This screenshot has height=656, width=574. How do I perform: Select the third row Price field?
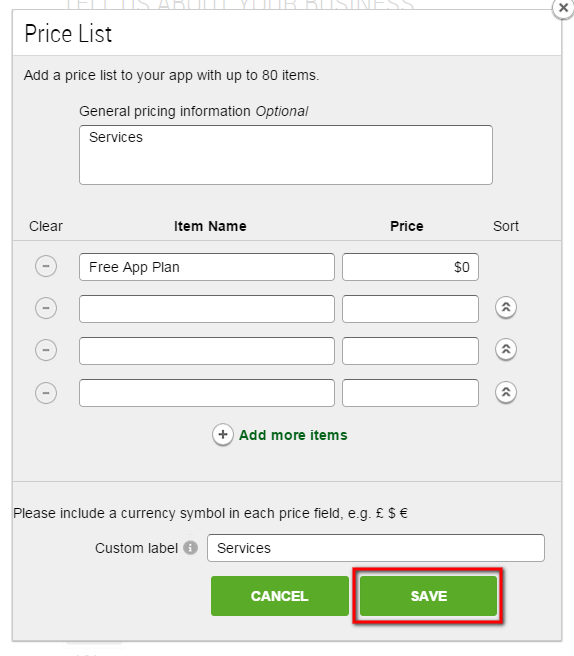click(410, 351)
